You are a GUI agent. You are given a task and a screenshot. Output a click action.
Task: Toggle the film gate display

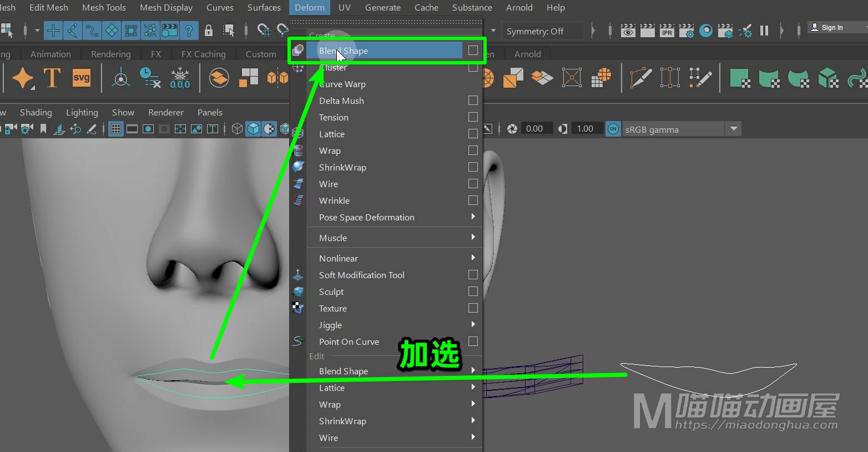132,129
